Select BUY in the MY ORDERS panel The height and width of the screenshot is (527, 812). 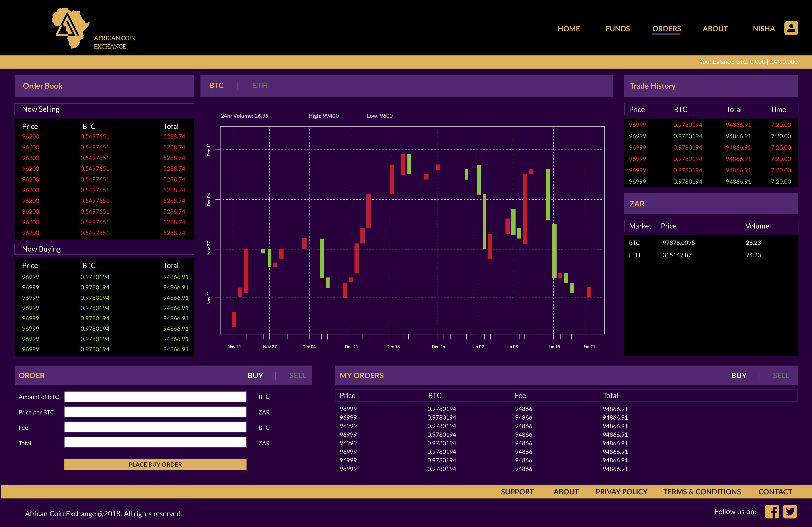[739, 375]
